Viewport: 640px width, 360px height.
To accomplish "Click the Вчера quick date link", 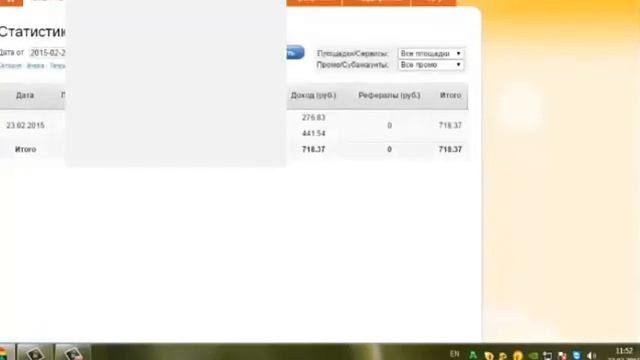I will tap(35, 66).
